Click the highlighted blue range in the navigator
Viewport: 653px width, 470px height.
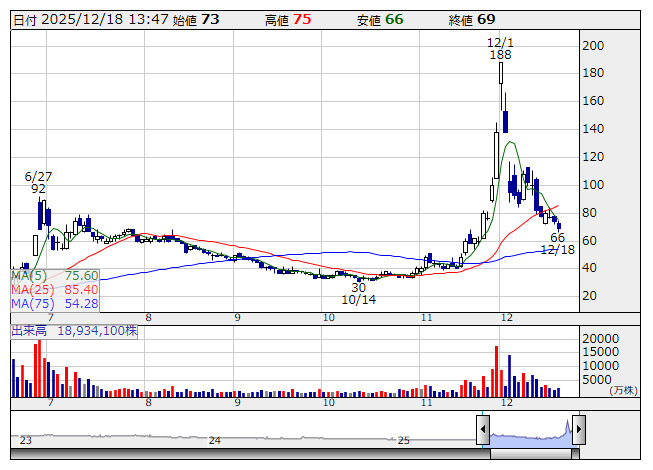tap(530, 431)
